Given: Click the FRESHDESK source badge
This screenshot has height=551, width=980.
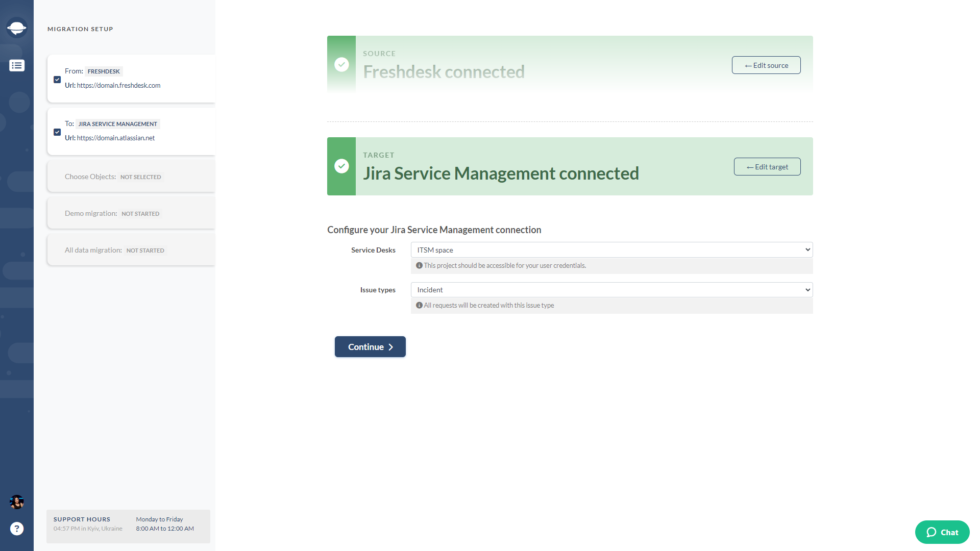Looking at the screenshot, I should tap(104, 71).
